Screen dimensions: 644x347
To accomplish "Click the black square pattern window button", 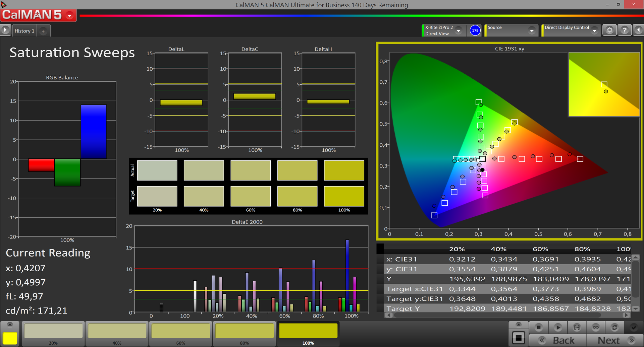I will (519, 338).
